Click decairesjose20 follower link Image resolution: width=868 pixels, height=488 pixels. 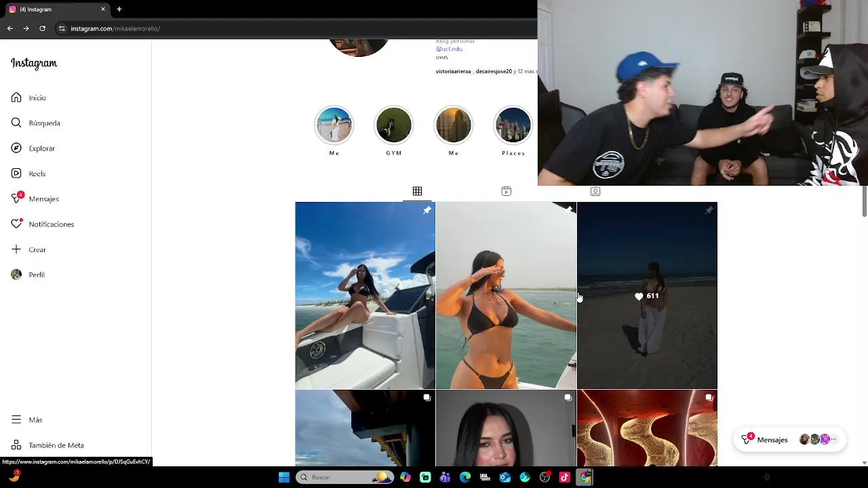click(x=494, y=71)
